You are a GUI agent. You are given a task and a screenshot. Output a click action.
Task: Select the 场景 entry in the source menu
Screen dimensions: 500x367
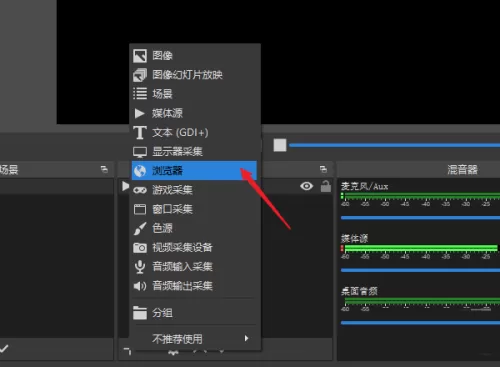(x=194, y=94)
